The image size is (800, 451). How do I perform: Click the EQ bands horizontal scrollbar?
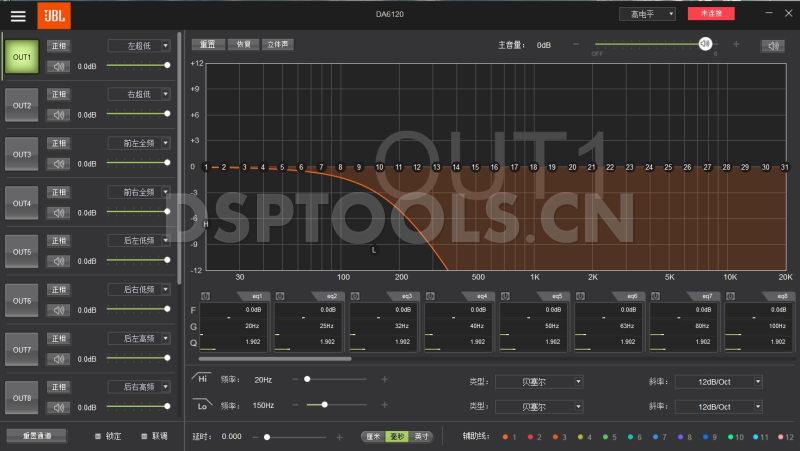click(x=275, y=359)
